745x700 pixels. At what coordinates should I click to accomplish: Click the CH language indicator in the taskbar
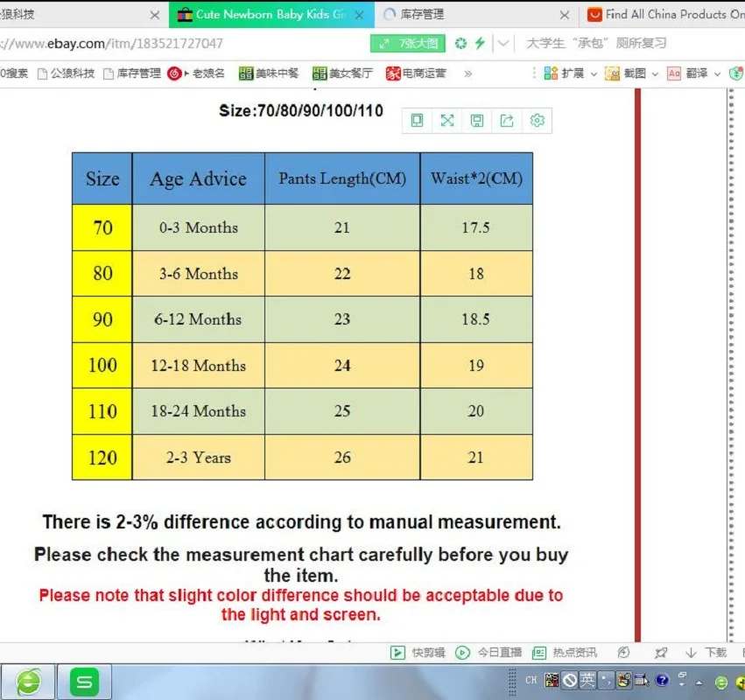click(x=531, y=680)
